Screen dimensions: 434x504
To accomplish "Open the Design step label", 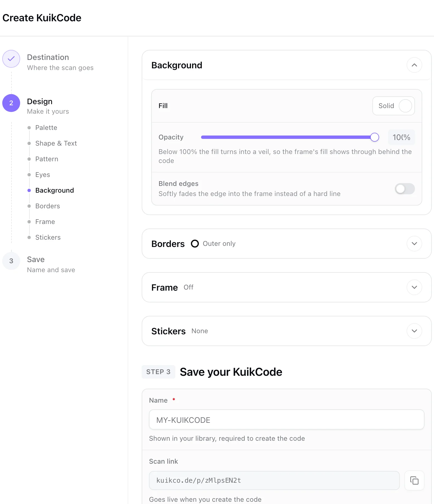I will point(40,102).
